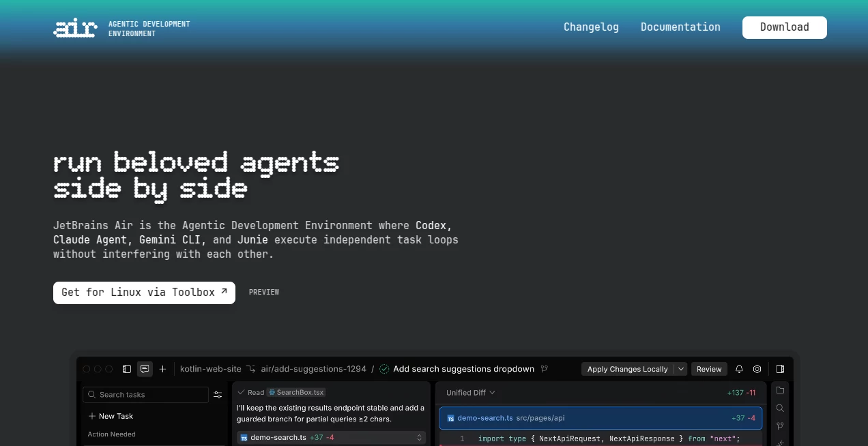Click Get for Linux via Toolbox
Image resolution: width=868 pixels, height=446 pixels.
144,293
